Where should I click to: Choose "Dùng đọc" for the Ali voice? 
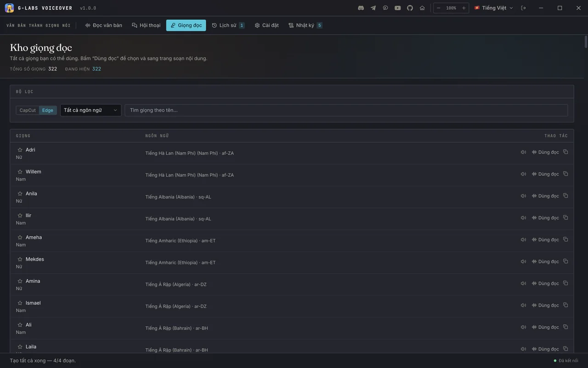(545, 327)
